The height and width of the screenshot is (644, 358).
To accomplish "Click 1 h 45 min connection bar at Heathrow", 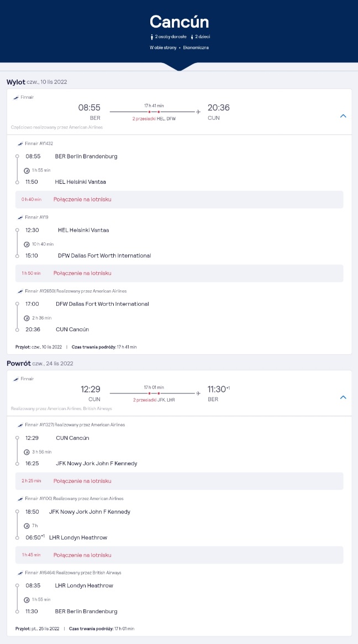I will (179, 555).
